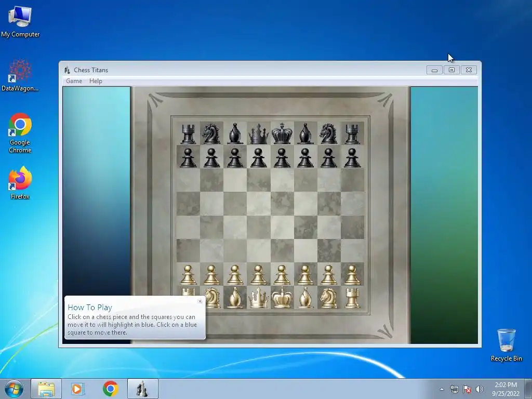The width and height of the screenshot is (532, 399).
Task: Click the Chess Titans taskbar button
Action: pyautogui.click(x=142, y=389)
